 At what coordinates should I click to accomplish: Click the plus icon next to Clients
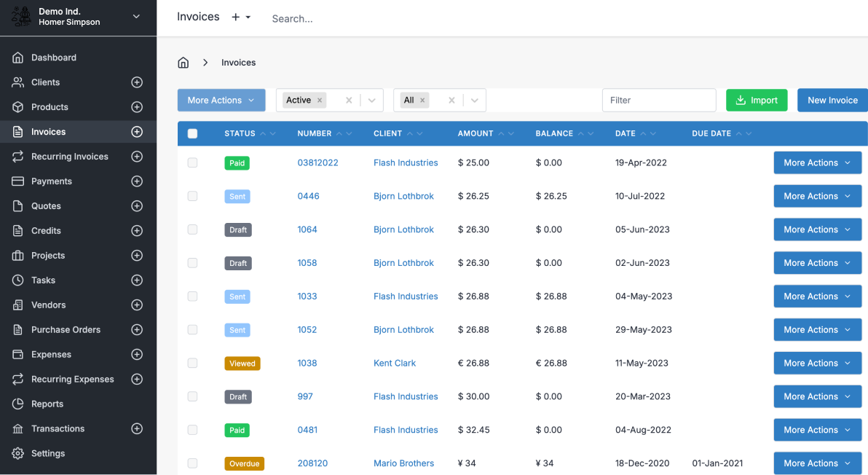(x=136, y=82)
